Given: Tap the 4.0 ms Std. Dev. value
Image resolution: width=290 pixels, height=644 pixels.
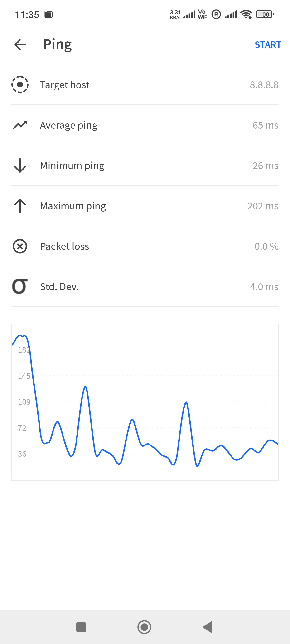Looking at the screenshot, I should click(264, 287).
